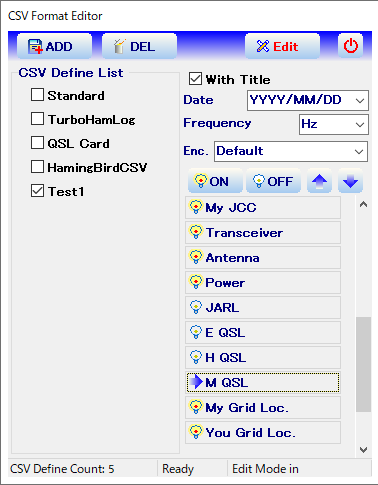Open the Date format dropdown
Image resolution: width=378 pixels, height=485 pixels.
click(308, 100)
